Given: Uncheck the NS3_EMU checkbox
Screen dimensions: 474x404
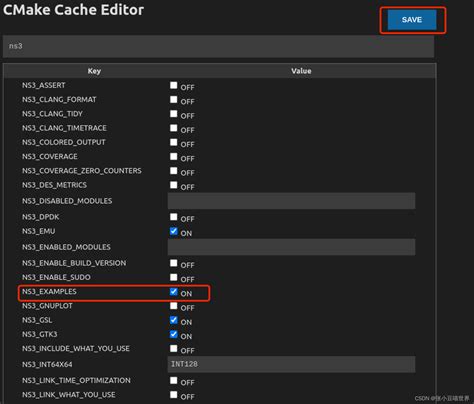Looking at the screenshot, I should pyautogui.click(x=173, y=231).
